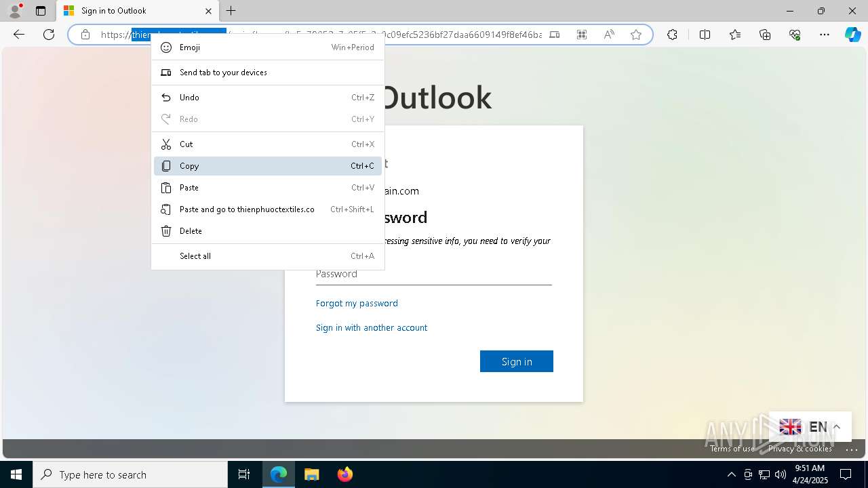Screen dimensions: 868x488
Task: Close the Sign in to Outlook tab
Action: tap(208, 11)
